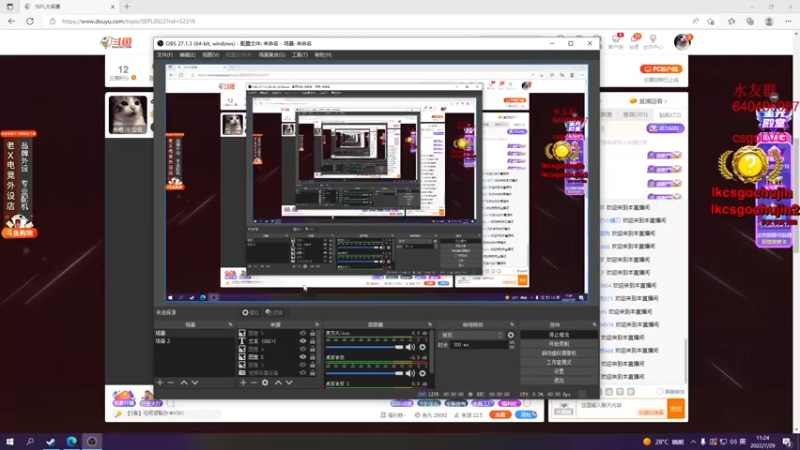Pop out the Controls dock icon
This screenshot has height=450, width=800.
[594, 324]
